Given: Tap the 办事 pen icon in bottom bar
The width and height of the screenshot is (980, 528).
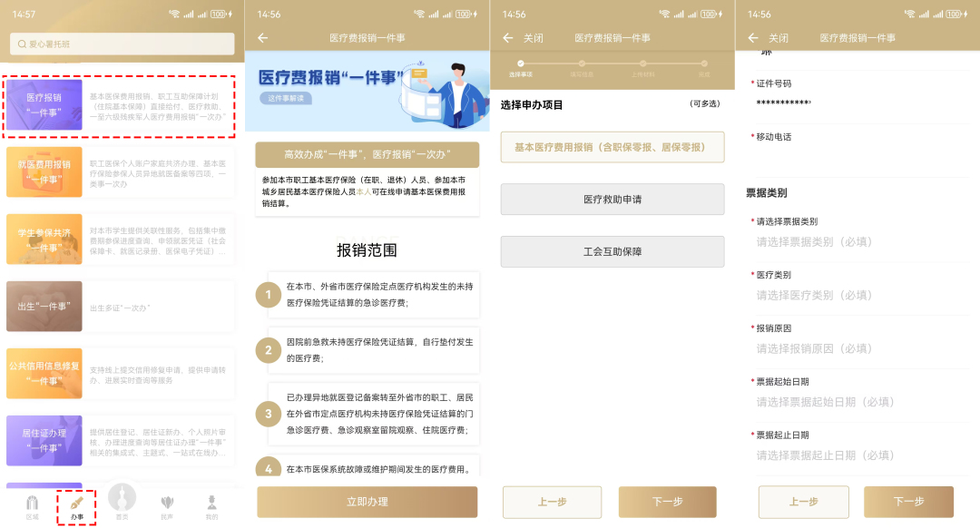Looking at the screenshot, I should click(x=77, y=504).
